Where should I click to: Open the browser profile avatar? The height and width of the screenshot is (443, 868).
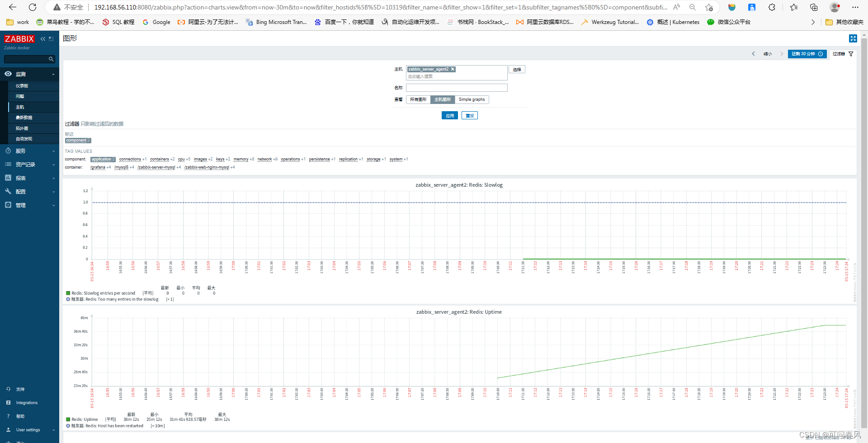[x=835, y=7]
